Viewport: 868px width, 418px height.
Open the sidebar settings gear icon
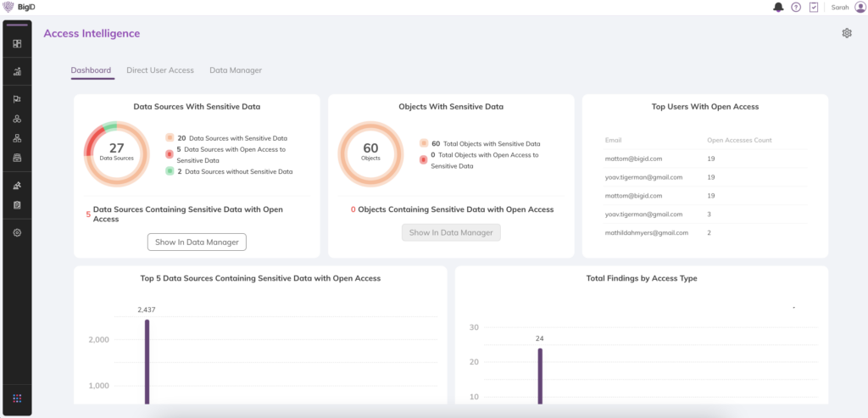click(17, 232)
